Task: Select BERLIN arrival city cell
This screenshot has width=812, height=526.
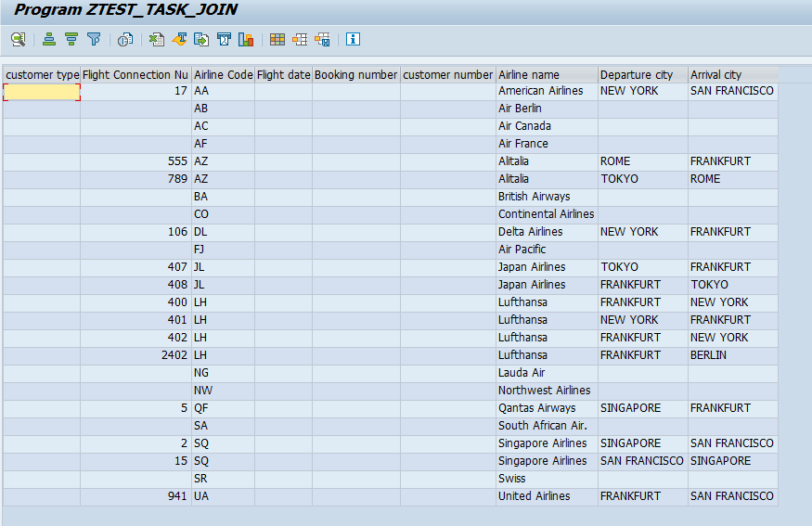Action: pyautogui.click(x=733, y=355)
